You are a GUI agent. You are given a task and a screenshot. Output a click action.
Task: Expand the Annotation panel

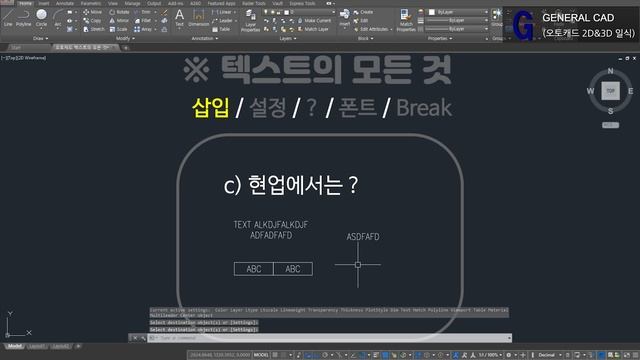tap(205, 38)
